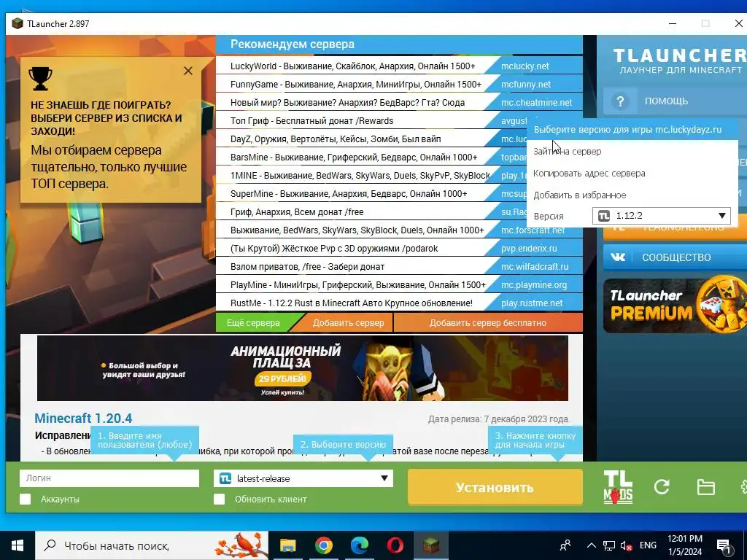Click mc.cheatmine.net server address
This screenshot has height=560, width=747.
[x=536, y=102]
